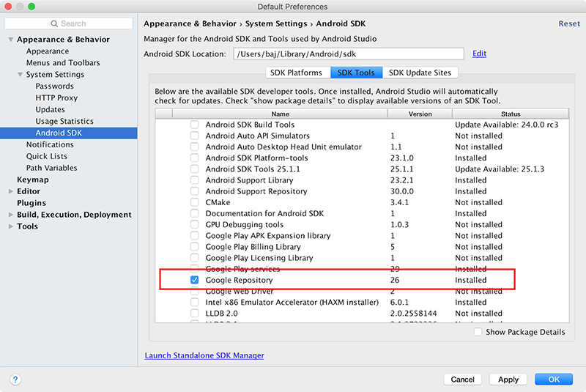Click the Apply button
Viewport: 586px width, 392px height.
[508, 380]
